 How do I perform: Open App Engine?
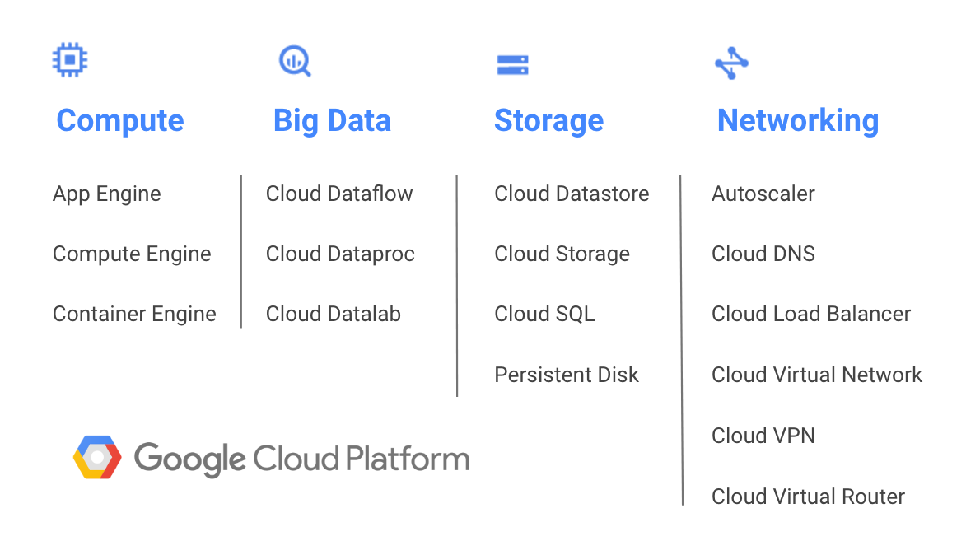click(x=107, y=194)
